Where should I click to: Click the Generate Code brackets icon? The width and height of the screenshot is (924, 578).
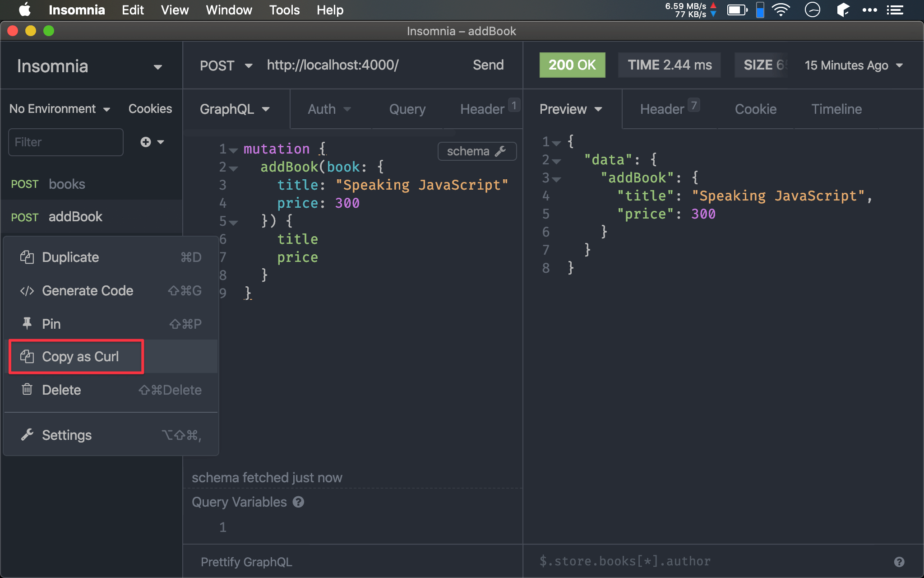tap(27, 290)
